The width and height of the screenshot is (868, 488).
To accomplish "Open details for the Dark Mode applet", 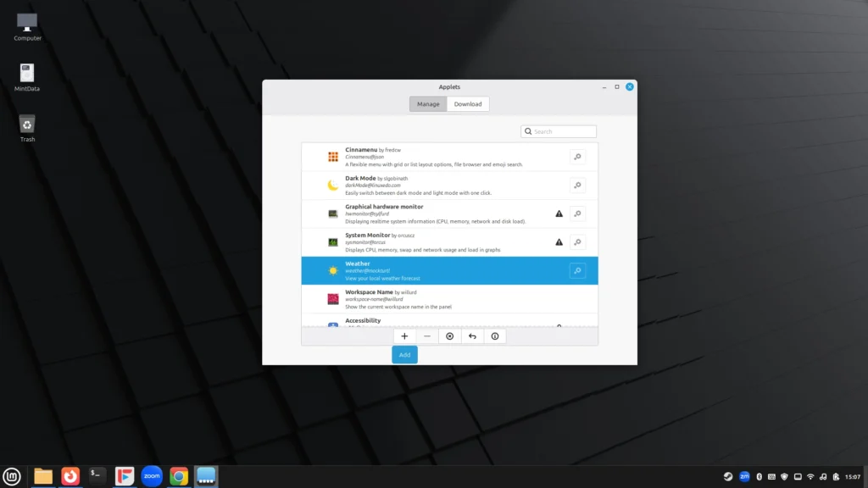I will [577, 185].
